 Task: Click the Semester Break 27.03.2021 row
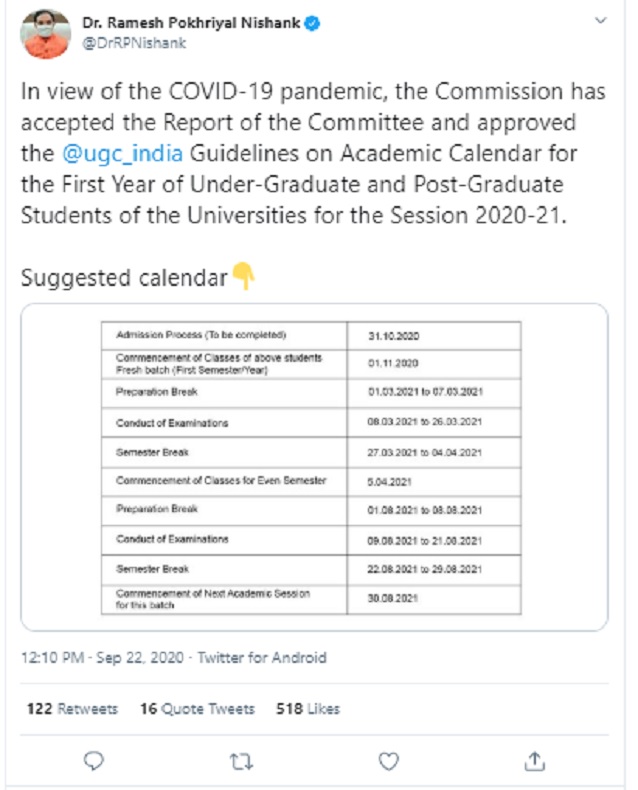[x=310, y=452]
